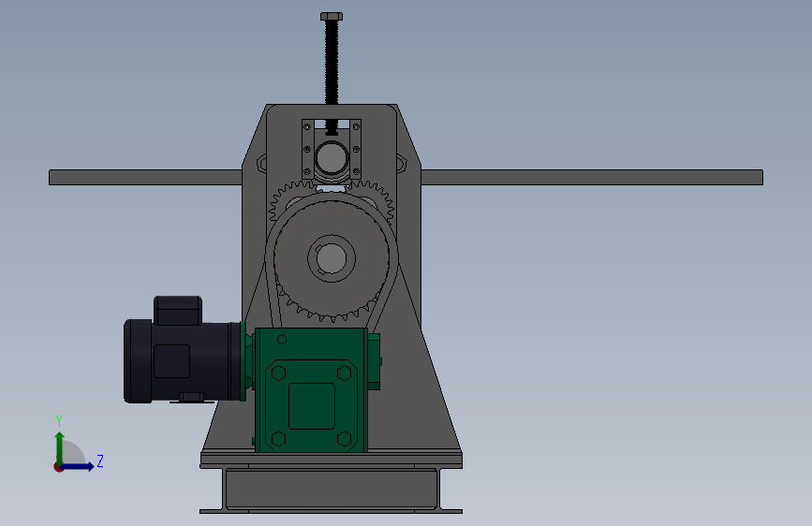Click the motor's terminal box on top

tap(178, 310)
